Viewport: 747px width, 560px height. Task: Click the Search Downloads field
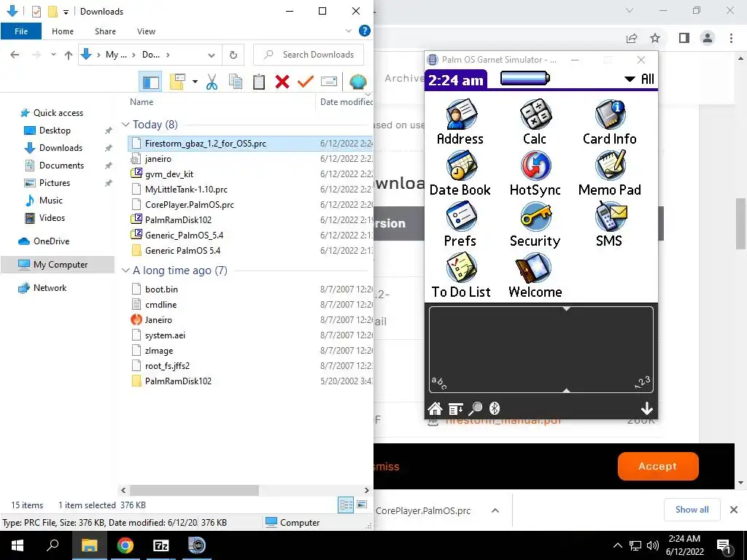pos(309,55)
